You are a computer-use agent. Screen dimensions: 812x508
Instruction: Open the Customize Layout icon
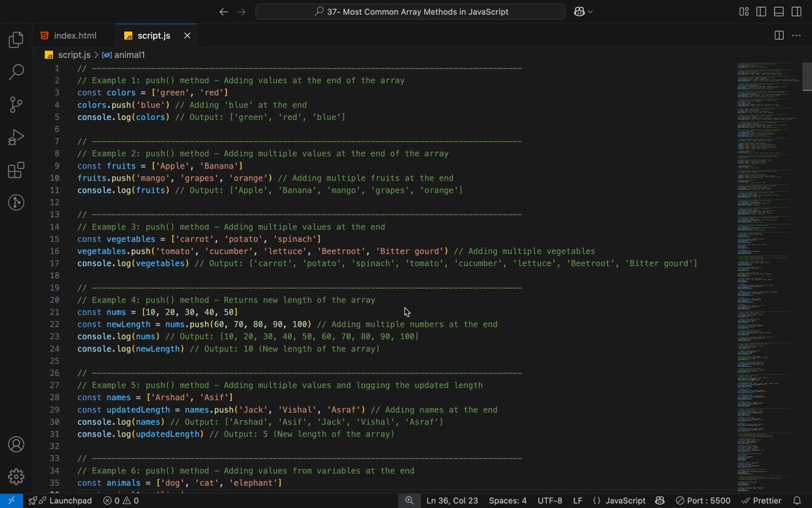tap(744, 11)
